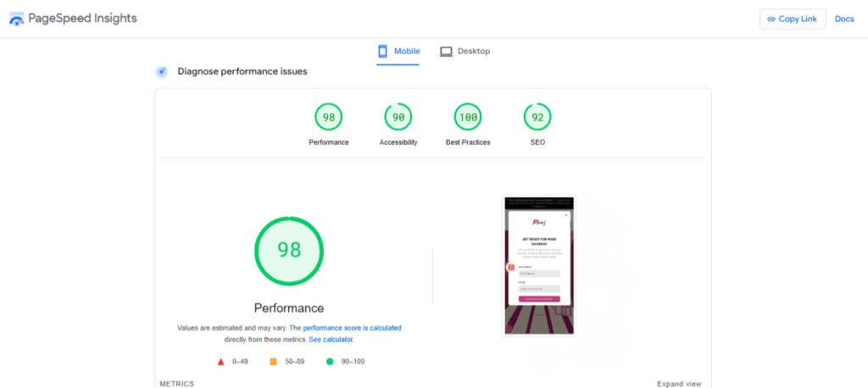
Task: Click the mobile page screenshot thumbnail
Action: (x=539, y=266)
